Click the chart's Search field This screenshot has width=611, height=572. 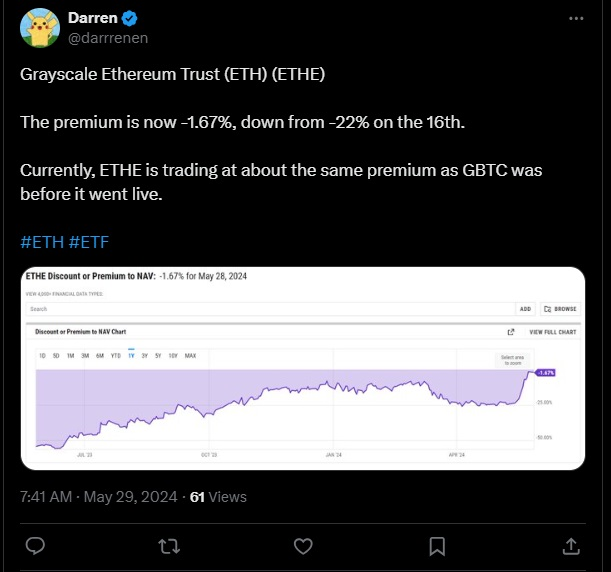pyautogui.click(x=271, y=309)
